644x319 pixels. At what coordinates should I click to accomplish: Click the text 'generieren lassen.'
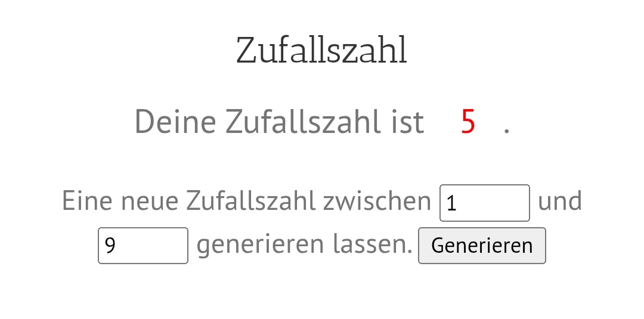pos(304,244)
